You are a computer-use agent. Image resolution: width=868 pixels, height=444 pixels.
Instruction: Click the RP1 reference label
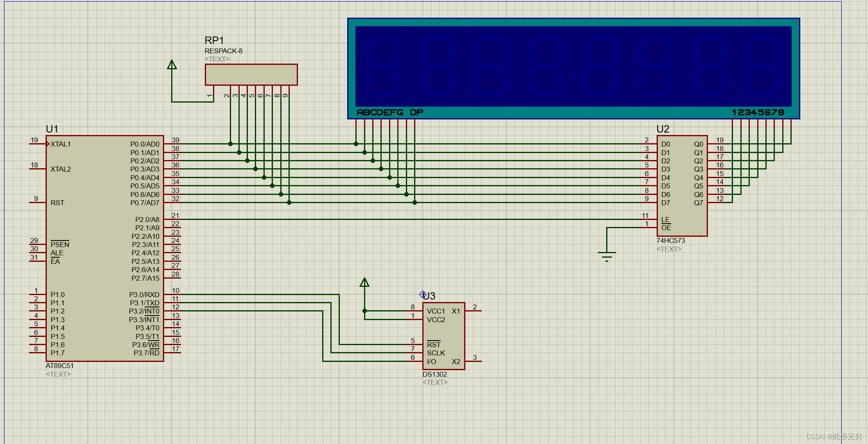(x=214, y=40)
